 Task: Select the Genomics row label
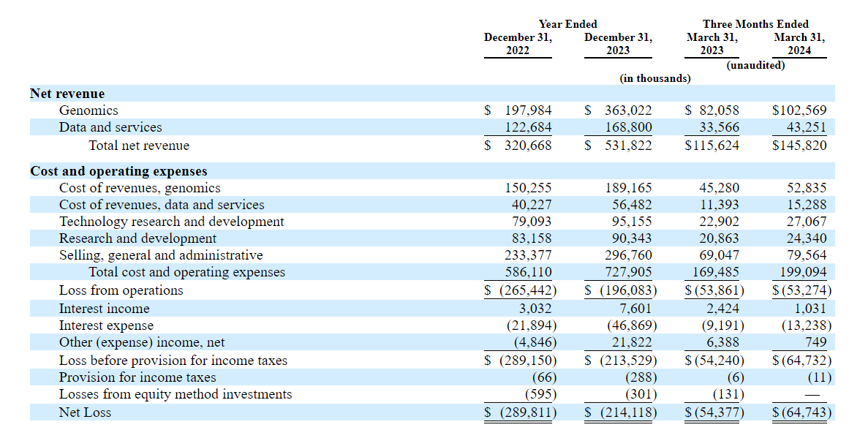click(88, 110)
